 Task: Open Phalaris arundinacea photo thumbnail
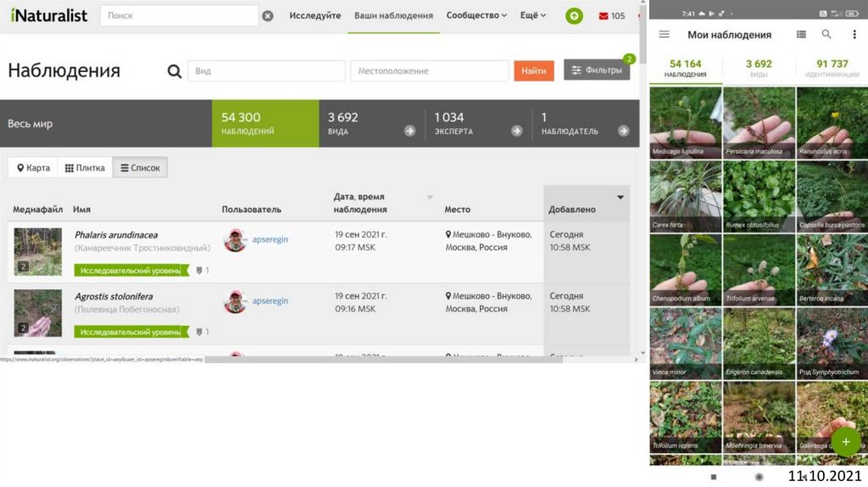pos(37,252)
